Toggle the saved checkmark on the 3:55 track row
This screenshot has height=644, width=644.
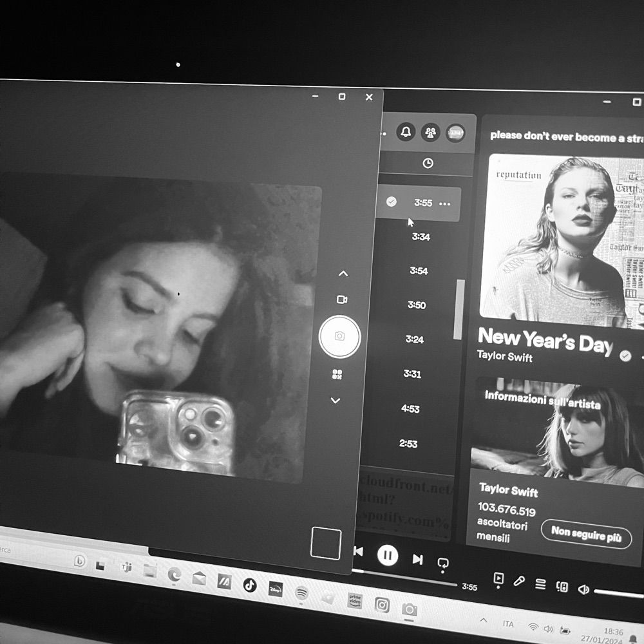coord(392,202)
